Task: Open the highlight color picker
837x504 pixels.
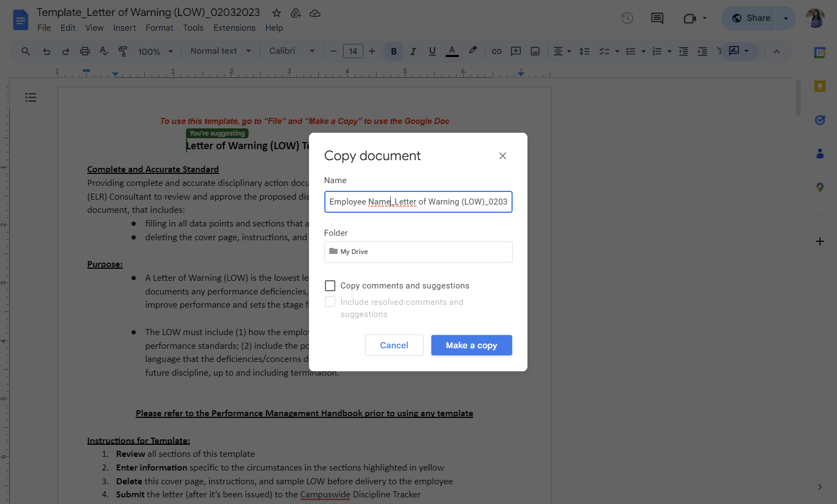Action: coord(472,51)
